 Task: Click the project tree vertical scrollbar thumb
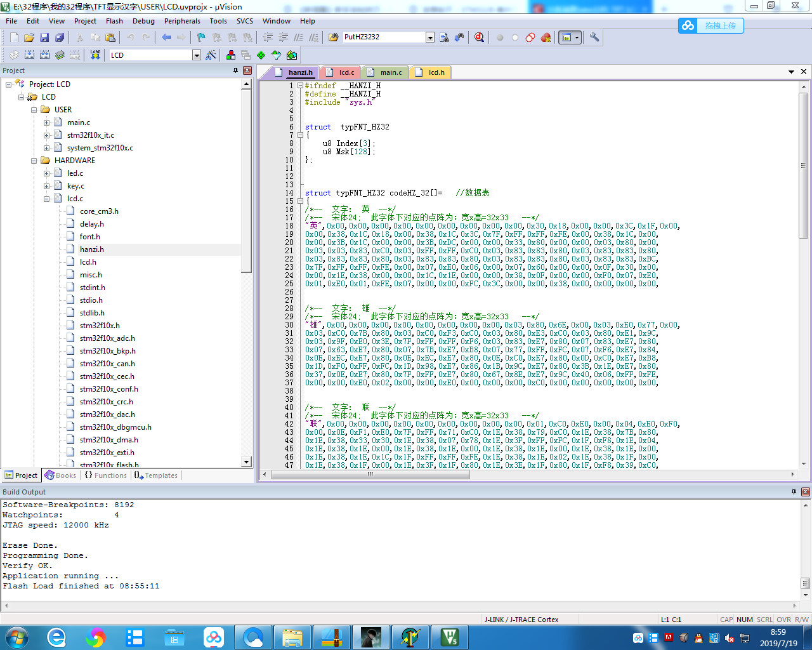247,182
